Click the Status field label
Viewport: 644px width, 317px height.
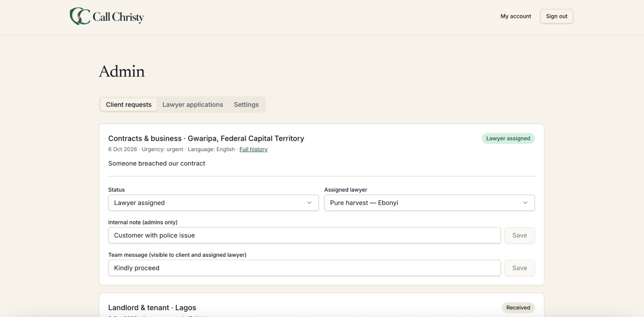coord(116,190)
